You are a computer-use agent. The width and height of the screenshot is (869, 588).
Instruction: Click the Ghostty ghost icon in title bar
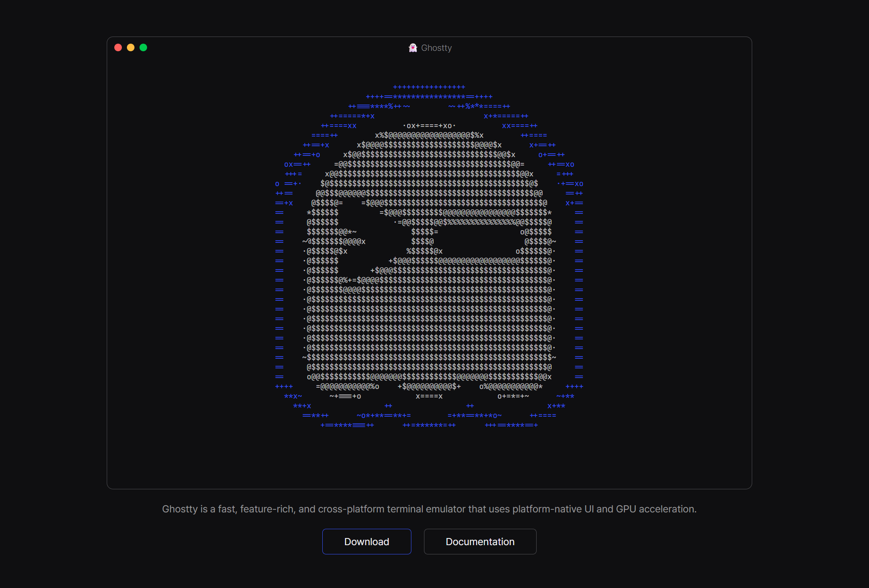[x=413, y=48]
